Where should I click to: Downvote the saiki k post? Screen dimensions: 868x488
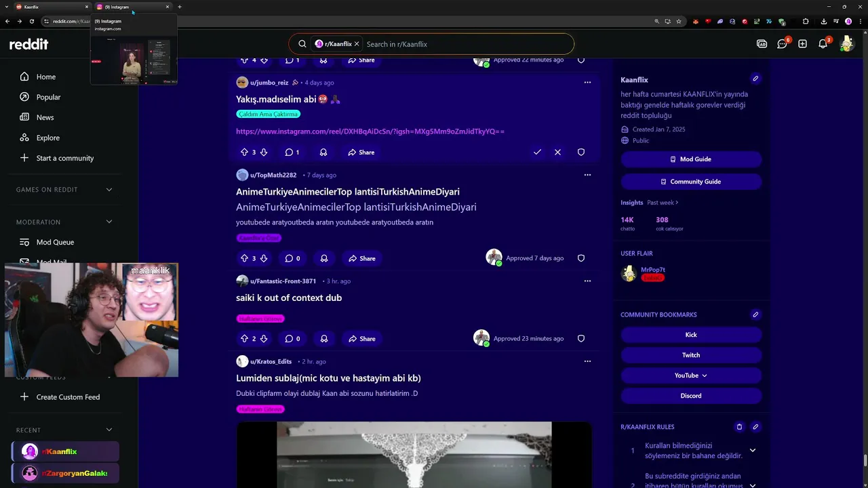click(264, 339)
